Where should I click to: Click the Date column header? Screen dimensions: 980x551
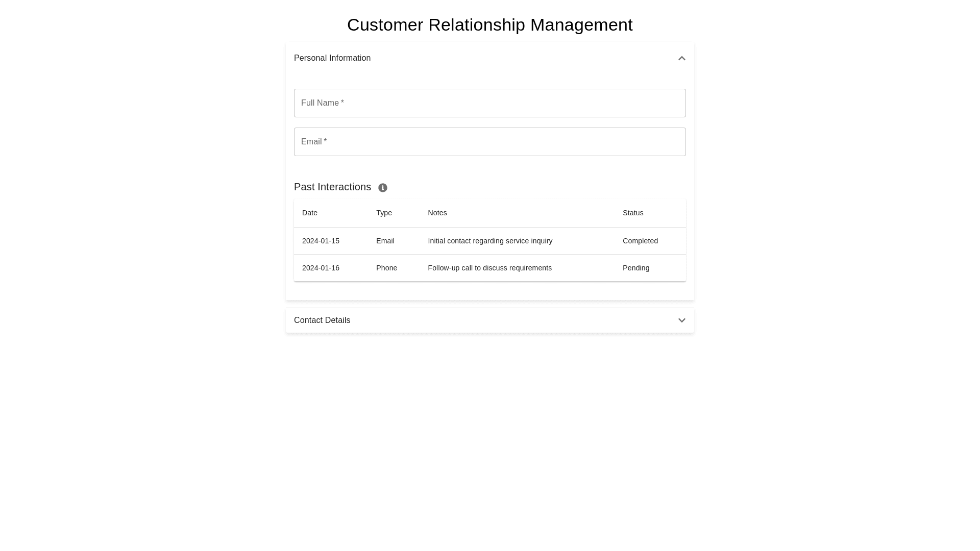click(x=310, y=213)
